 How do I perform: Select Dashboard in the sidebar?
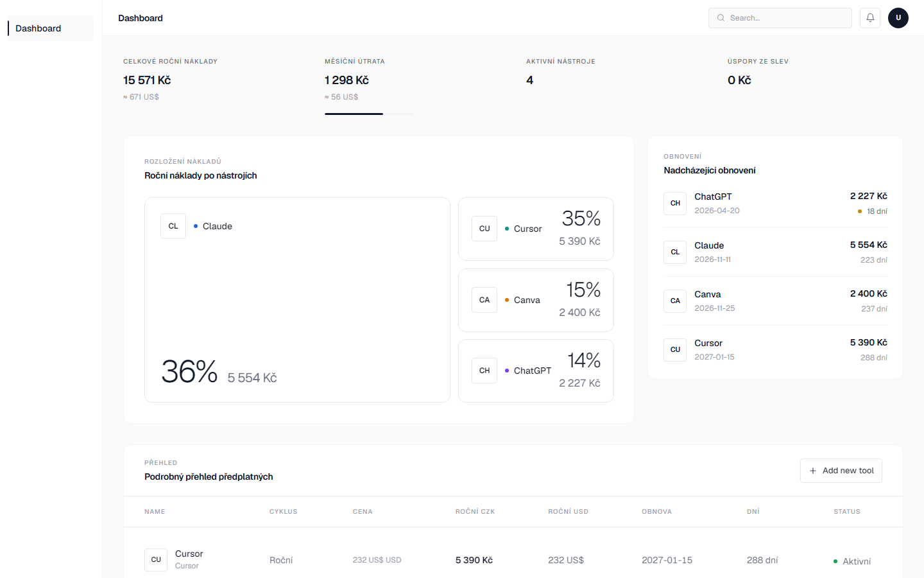tap(38, 28)
